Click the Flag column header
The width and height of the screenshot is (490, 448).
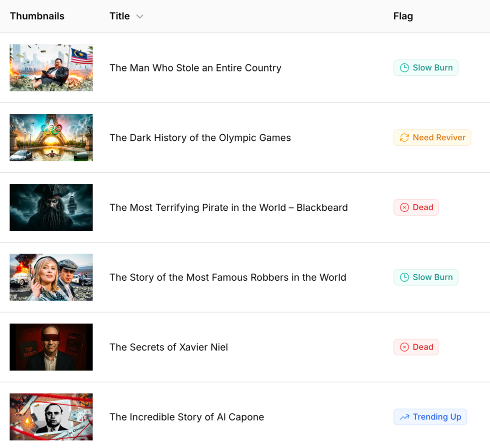click(x=403, y=16)
